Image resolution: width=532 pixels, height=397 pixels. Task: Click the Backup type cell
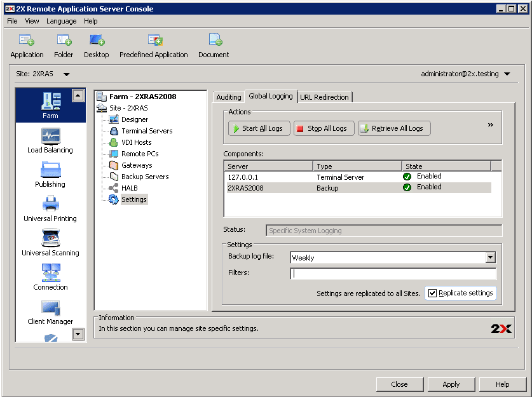tap(327, 188)
